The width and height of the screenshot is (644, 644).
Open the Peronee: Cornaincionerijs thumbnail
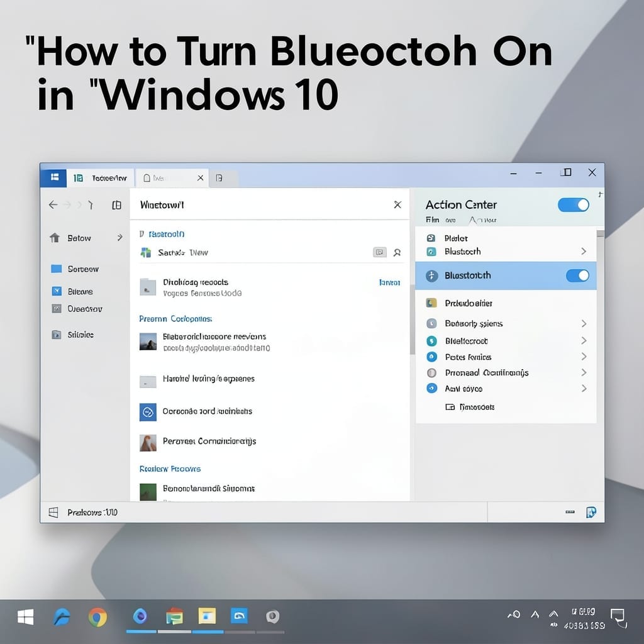[x=148, y=443]
